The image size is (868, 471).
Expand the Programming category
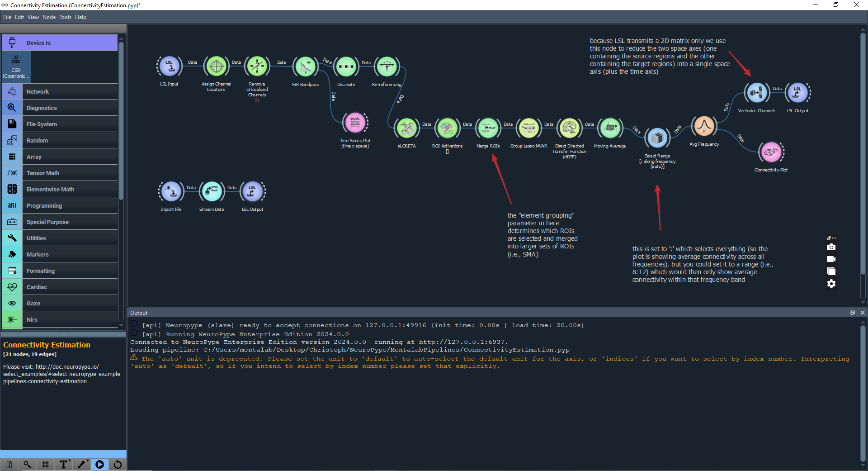pos(60,205)
